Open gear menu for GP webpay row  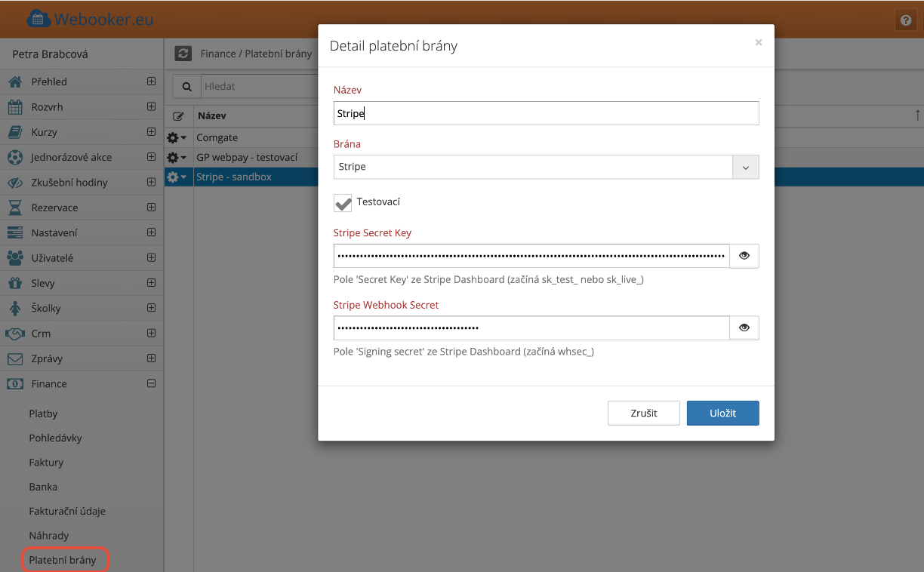(x=177, y=158)
